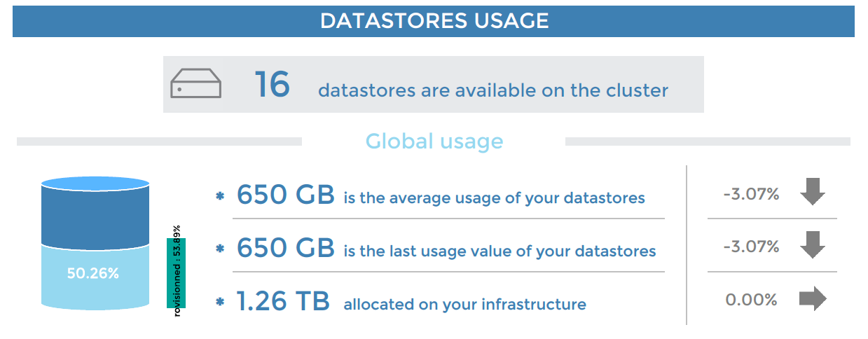Click the allocated right arrow icon
Screen dimensions: 868x339
(813, 300)
